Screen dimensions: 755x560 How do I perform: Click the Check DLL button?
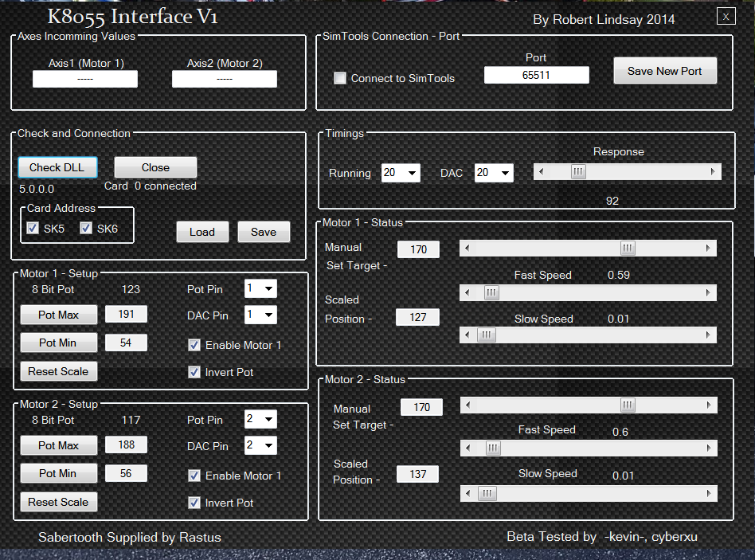click(x=57, y=167)
